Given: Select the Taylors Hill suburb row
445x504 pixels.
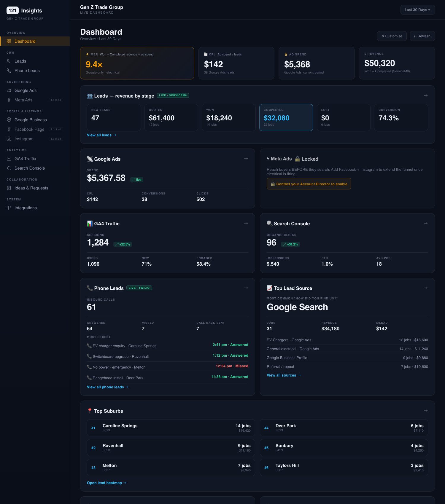Looking at the screenshot, I should (344, 468).
